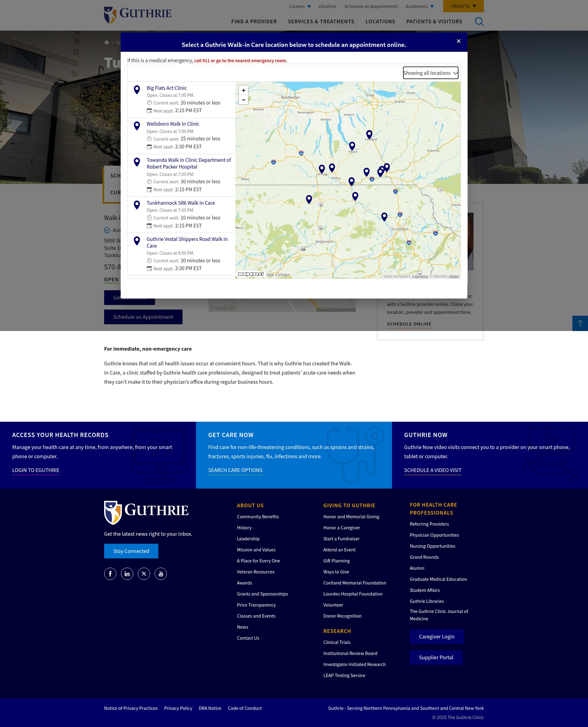Open LOCATIONS menu
Screen dimensions: 588x727
(380, 21)
